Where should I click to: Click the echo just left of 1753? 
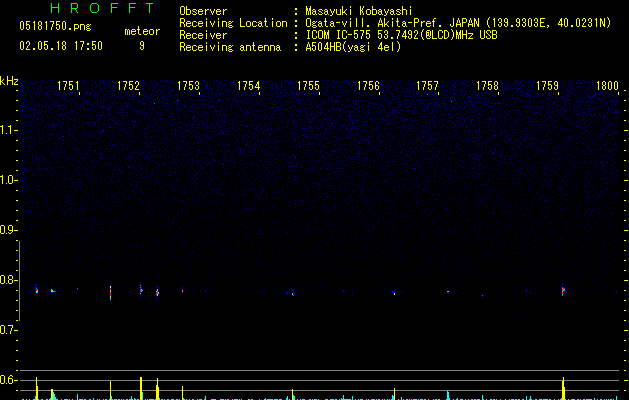183,290
